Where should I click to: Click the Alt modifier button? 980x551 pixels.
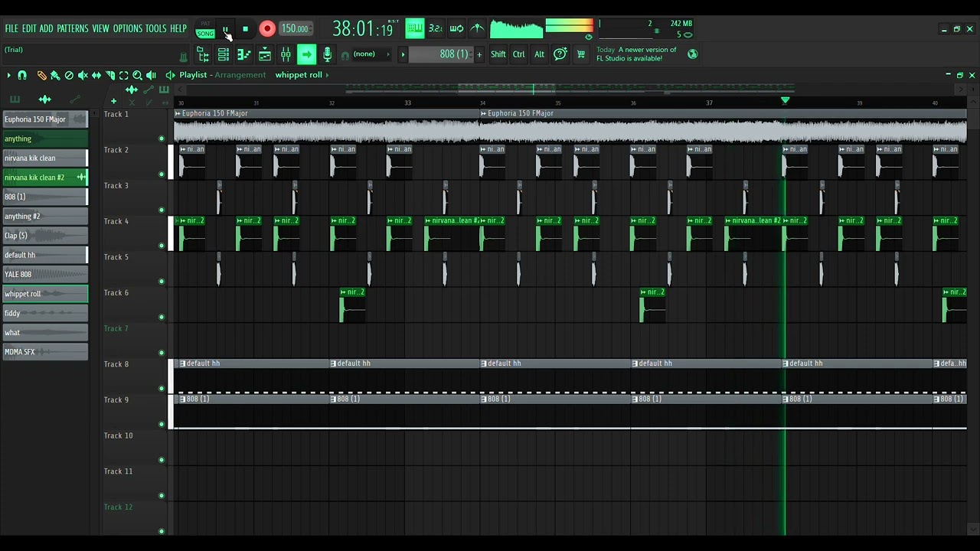pos(539,54)
